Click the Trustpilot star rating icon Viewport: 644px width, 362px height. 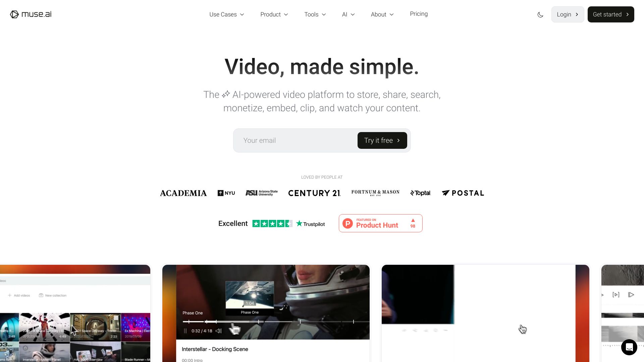pyautogui.click(x=272, y=224)
